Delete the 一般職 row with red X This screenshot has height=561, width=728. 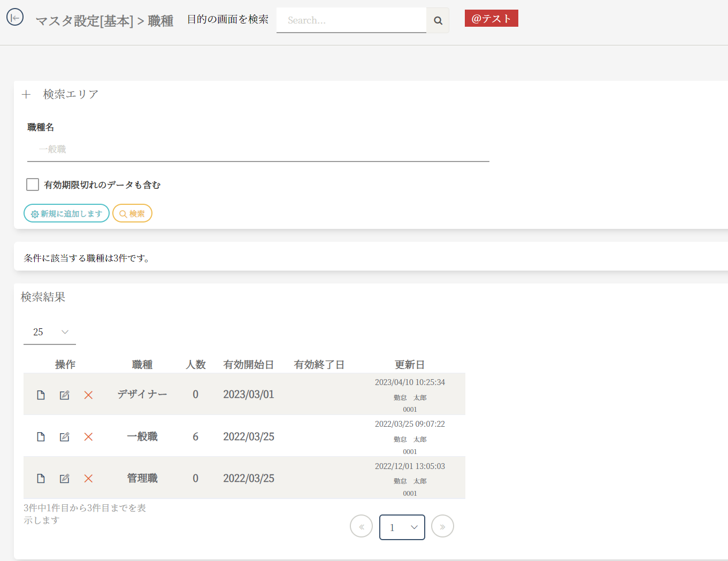point(89,437)
